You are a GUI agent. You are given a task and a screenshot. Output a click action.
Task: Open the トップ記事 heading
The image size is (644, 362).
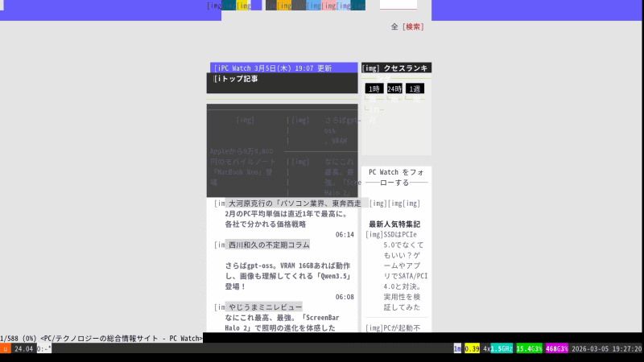tap(237, 79)
